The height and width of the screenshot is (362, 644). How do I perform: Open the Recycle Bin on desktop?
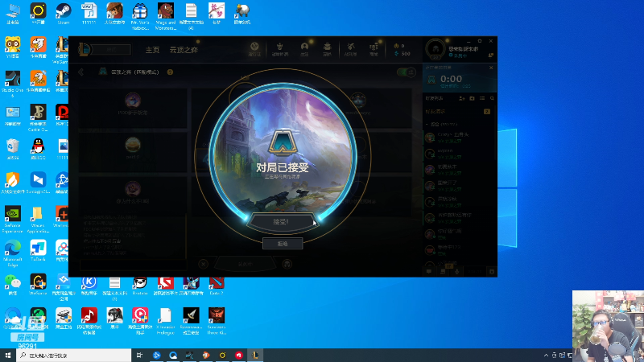click(x=12, y=149)
